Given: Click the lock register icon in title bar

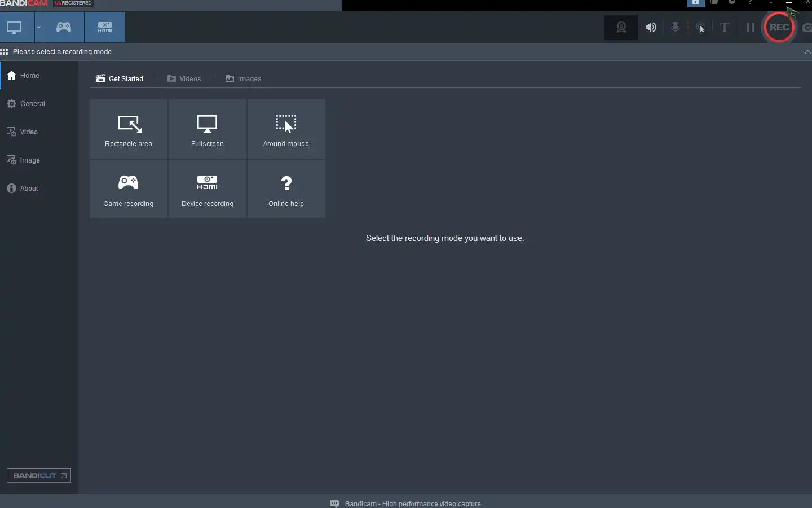Looking at the screenshot, I should (696, 3).
